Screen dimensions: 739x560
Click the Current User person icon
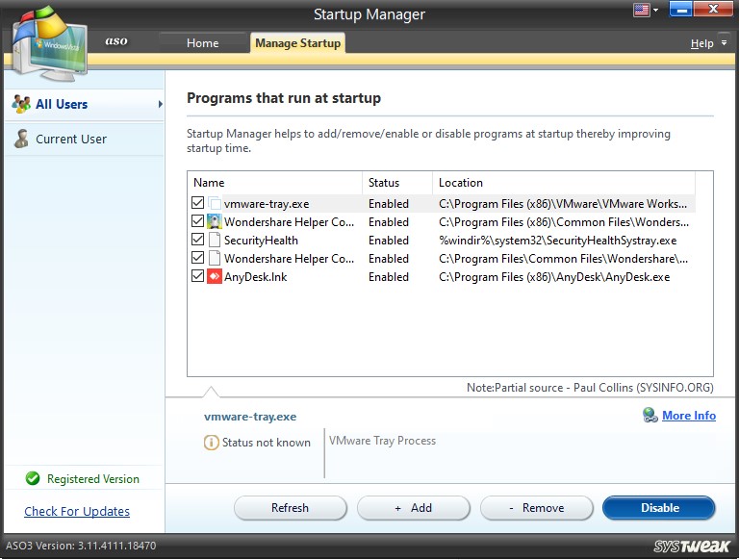[20, 140]
